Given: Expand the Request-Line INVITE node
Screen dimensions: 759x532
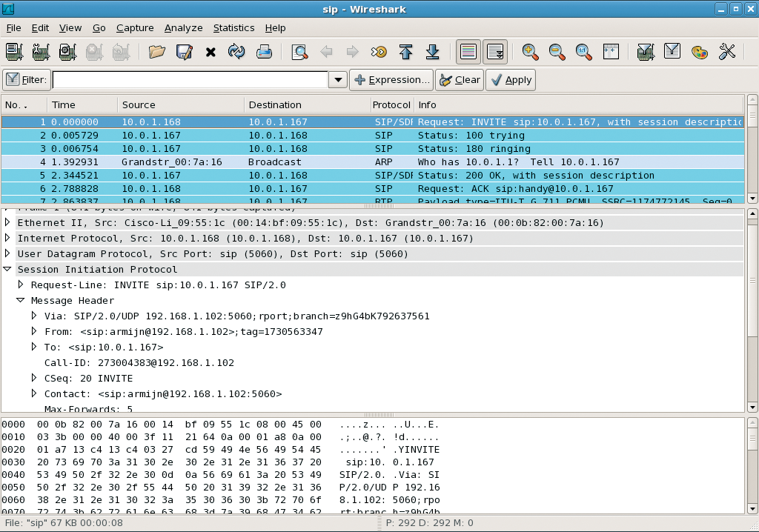Looking at the screenshot, I should (21, 284).
